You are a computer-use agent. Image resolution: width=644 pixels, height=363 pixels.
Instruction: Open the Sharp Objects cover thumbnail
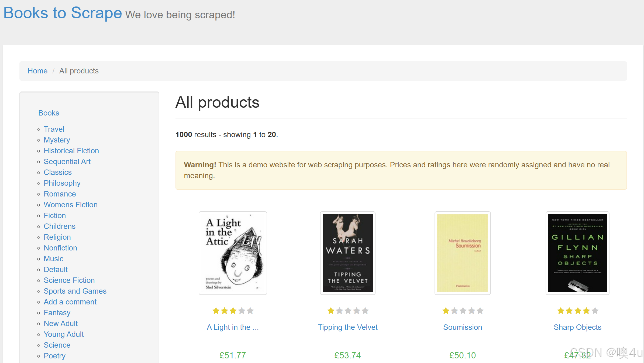click(x=577, y=253)
